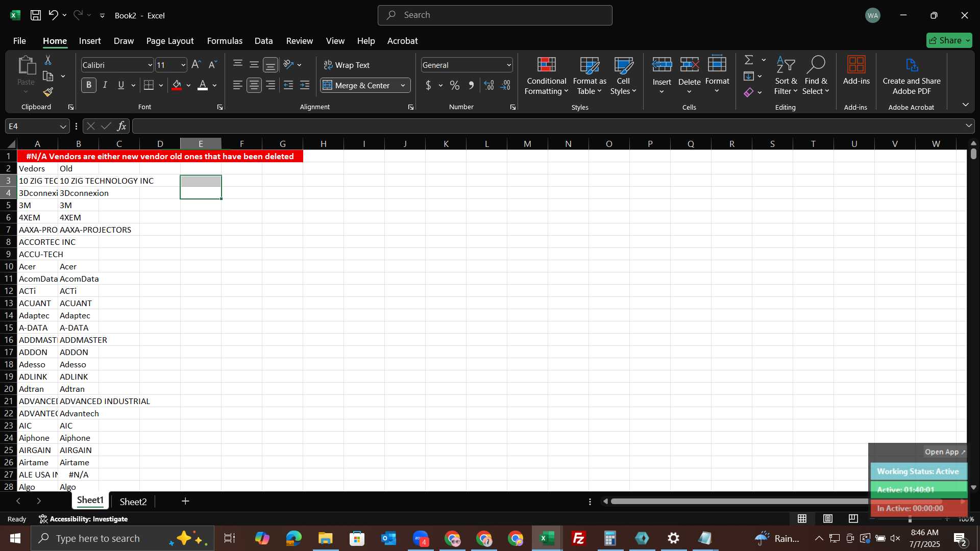Set Bottom Align vertical alignment
The height and width of the screenshot is (551, 980).
271,64
